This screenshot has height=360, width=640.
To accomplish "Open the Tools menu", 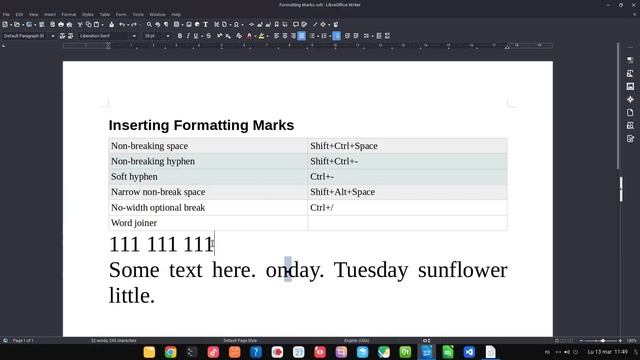I will click(138, 14).
